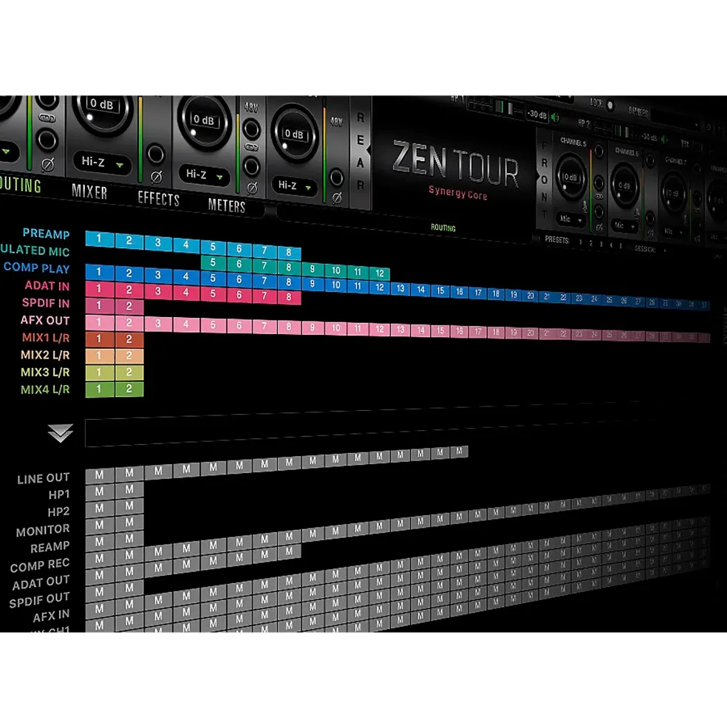The image size is (727, 728).
Task: Open the second Hi-Z input type dropdown
Action: point(204,175)
